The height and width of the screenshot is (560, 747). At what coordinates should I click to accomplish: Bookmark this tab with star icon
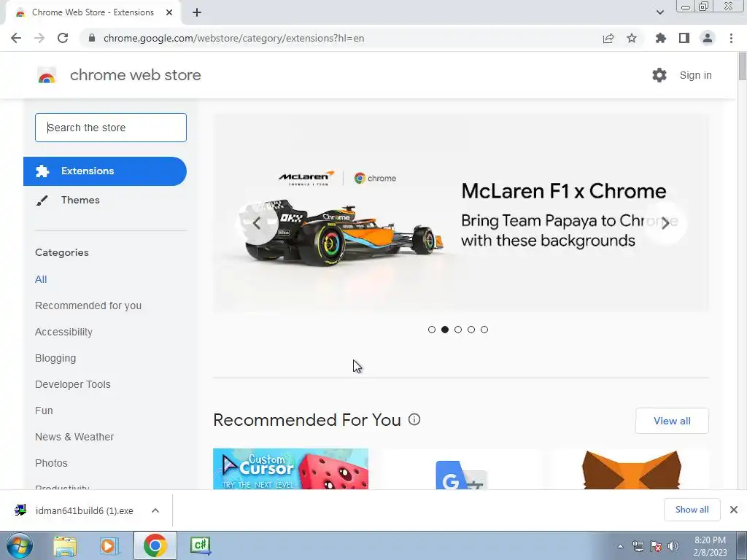(632, 38)
